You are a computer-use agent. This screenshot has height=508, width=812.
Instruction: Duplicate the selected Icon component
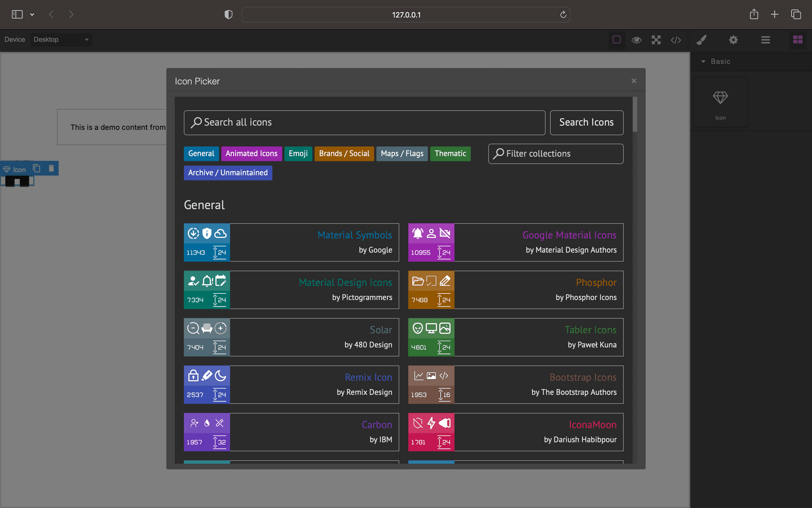(x=37, y=168)
